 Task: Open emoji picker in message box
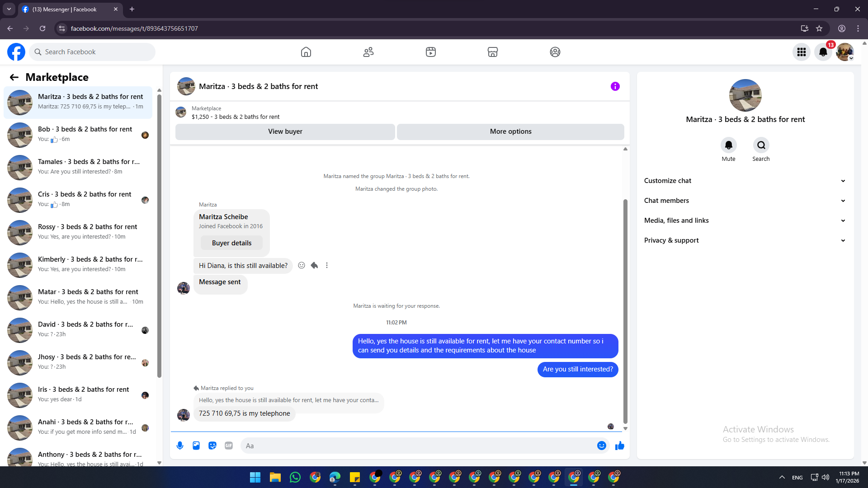click(x=601, y=446)
